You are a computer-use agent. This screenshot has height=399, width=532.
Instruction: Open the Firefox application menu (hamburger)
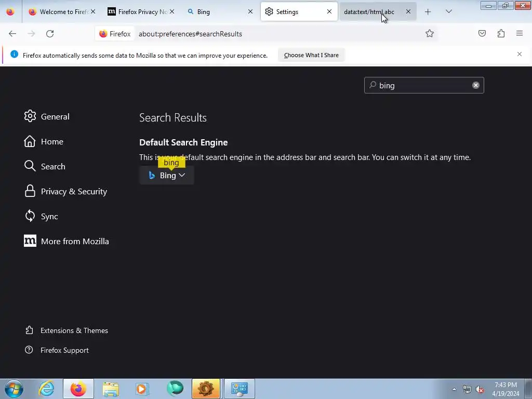tap(520, 33)
